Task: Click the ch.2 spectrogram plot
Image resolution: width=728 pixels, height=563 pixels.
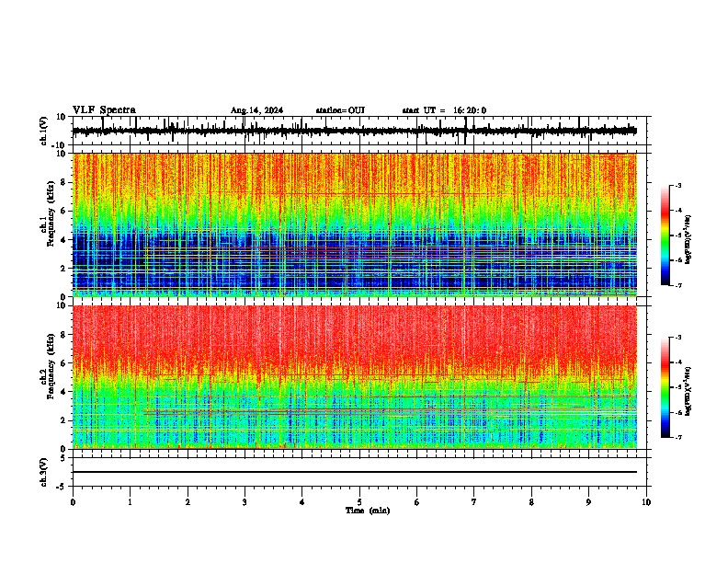Action: [355, 377]
